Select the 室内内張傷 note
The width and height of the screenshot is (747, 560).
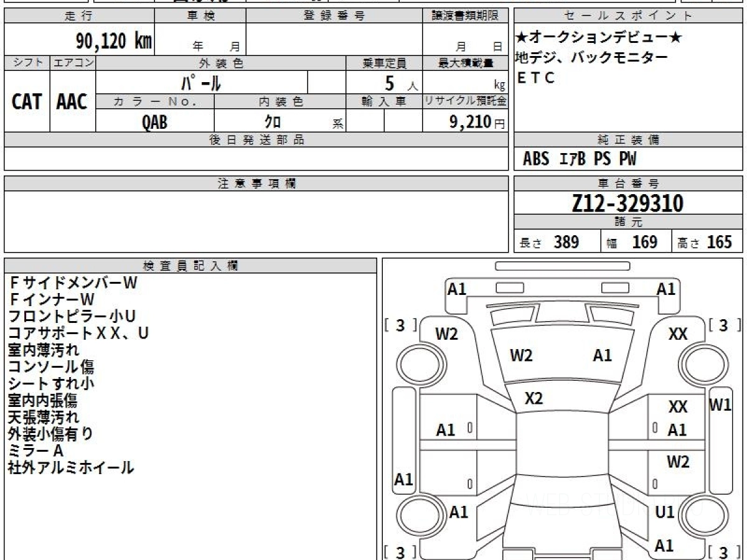pyautogui.click(x=43, y=401)
